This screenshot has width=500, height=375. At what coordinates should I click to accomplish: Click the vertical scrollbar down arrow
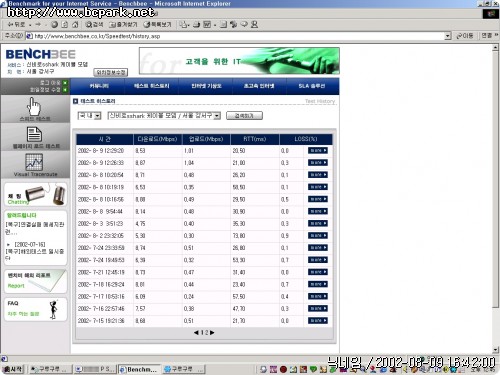coord(495,350)
